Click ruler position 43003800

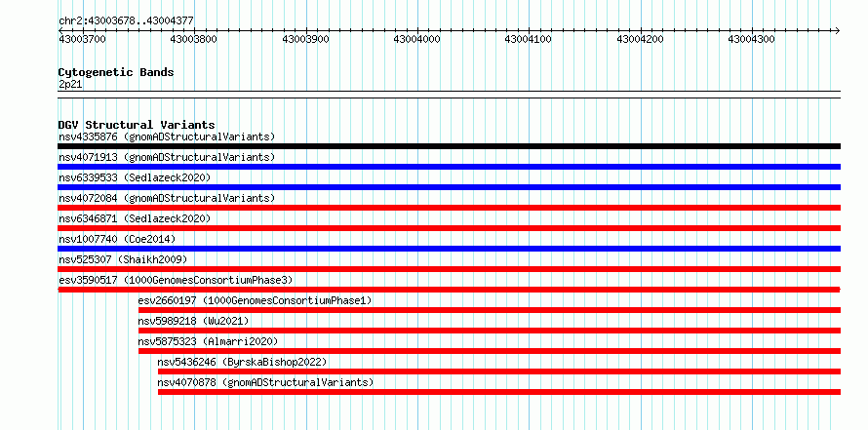(x=194, y=39)
